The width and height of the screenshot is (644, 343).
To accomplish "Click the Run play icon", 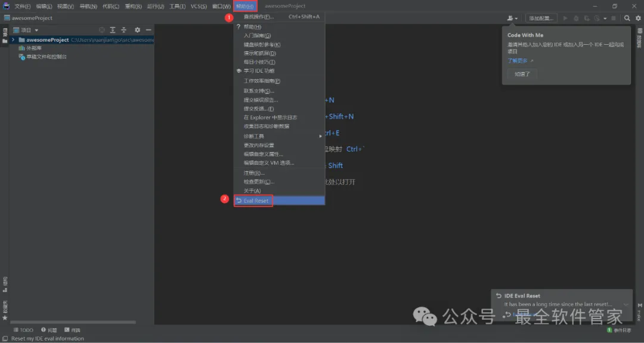I will 565,18.
